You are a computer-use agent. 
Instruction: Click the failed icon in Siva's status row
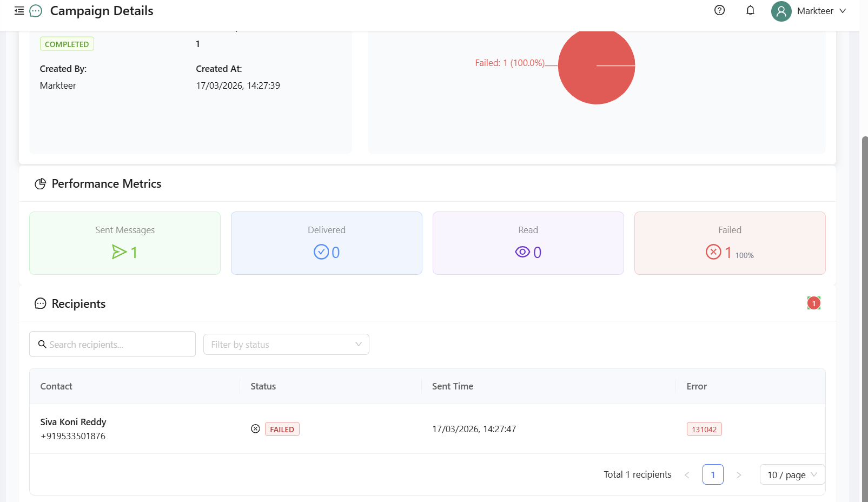coord(255,428)
